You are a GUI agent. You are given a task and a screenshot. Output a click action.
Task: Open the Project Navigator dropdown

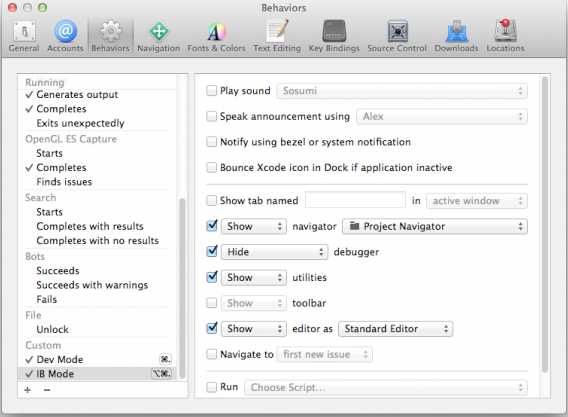click(x=435, y=226)
